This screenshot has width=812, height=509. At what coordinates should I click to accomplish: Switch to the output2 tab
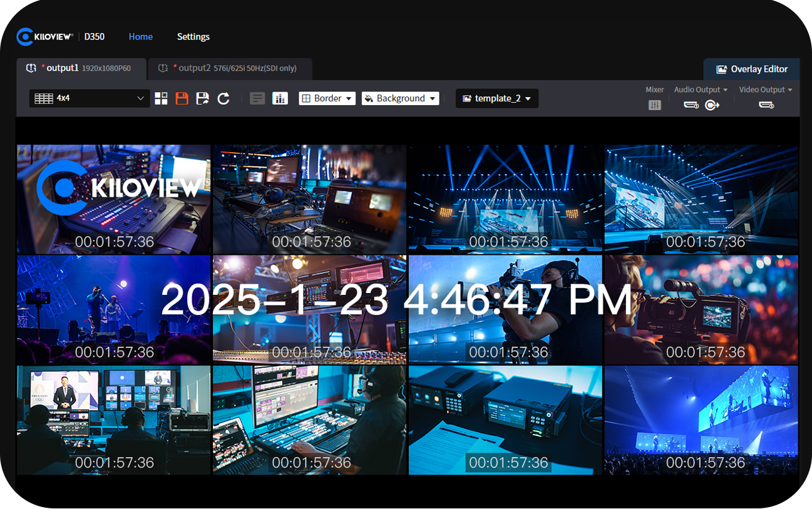[x=230, y=68]
